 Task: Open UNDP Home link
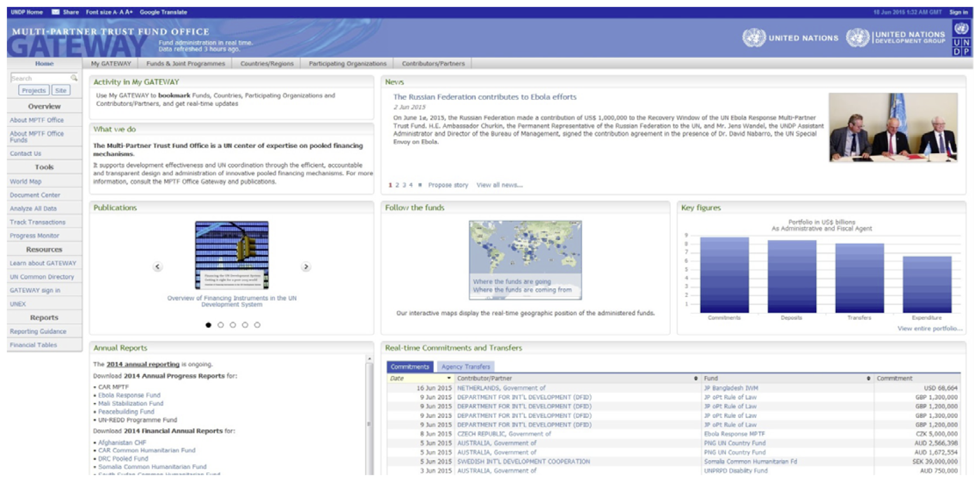click(27, 12)
